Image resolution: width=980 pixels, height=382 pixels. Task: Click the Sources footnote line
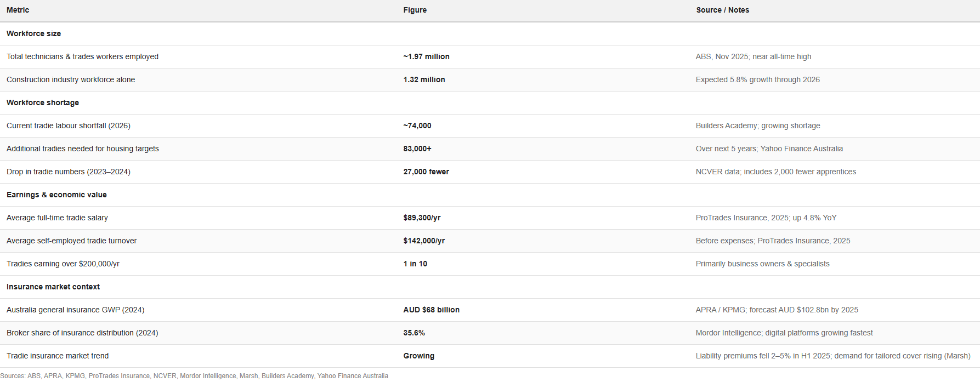194,375
